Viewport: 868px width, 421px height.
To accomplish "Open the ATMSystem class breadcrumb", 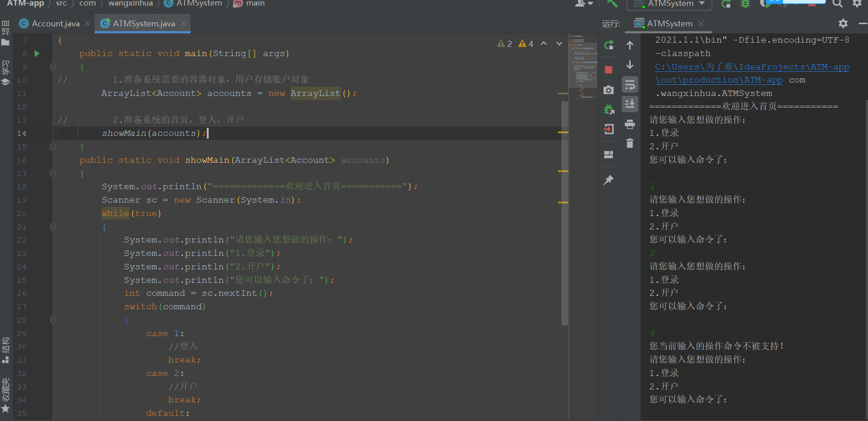I will (193, 3).
